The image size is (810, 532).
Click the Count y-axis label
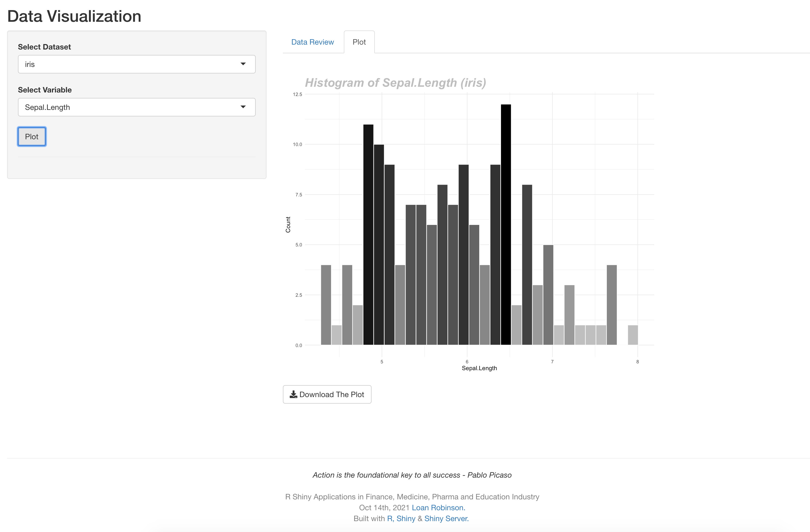click(288, 225)
